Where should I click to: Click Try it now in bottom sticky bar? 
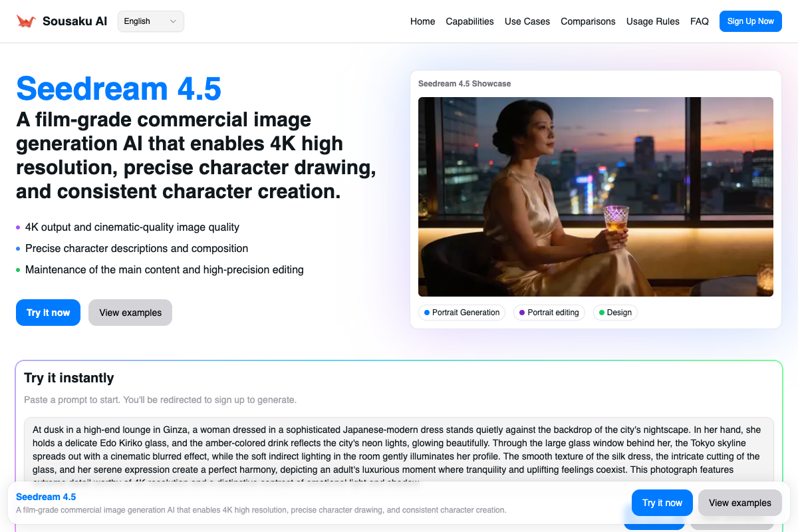662,503
